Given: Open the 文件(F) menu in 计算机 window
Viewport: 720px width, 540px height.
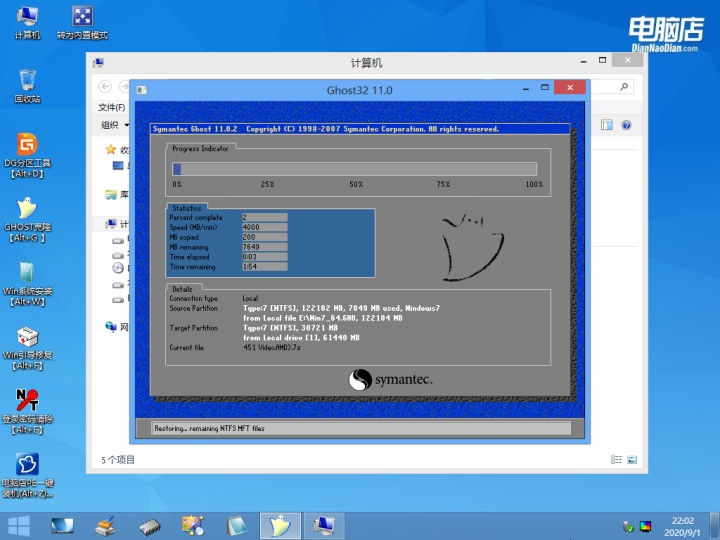Looking at the screenshot, I should 112,107.
